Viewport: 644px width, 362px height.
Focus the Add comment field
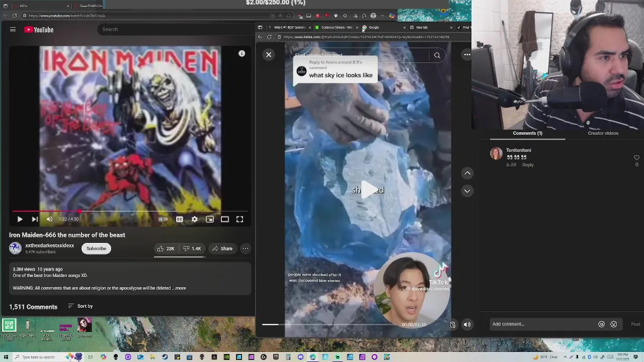pos(543,324)
